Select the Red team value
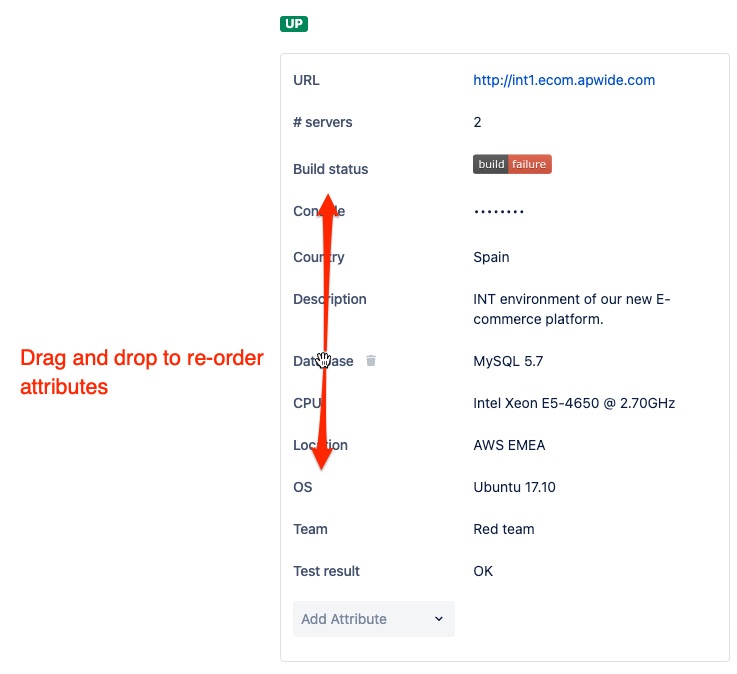This screenshot has width=737, height=674. [x=503, y=529]
